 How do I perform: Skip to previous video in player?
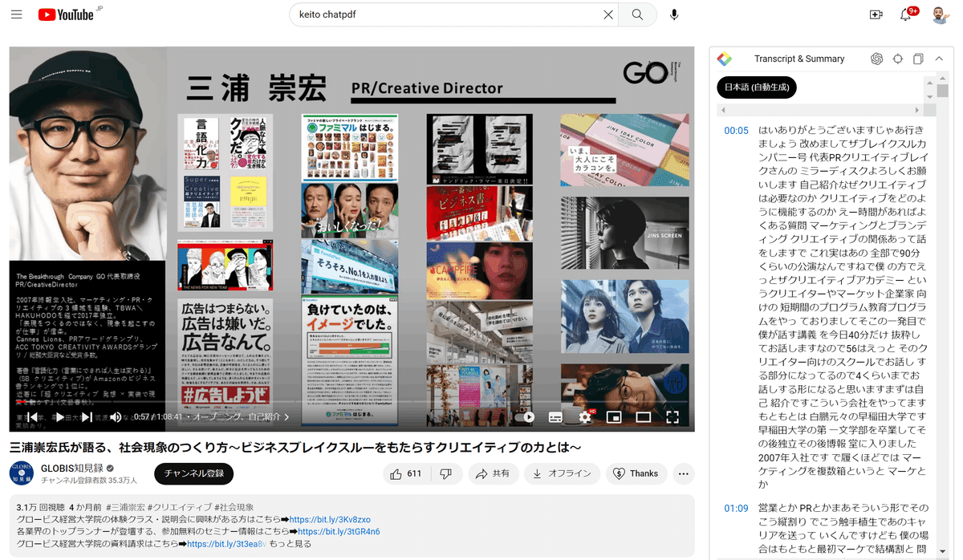pos(31,417)
